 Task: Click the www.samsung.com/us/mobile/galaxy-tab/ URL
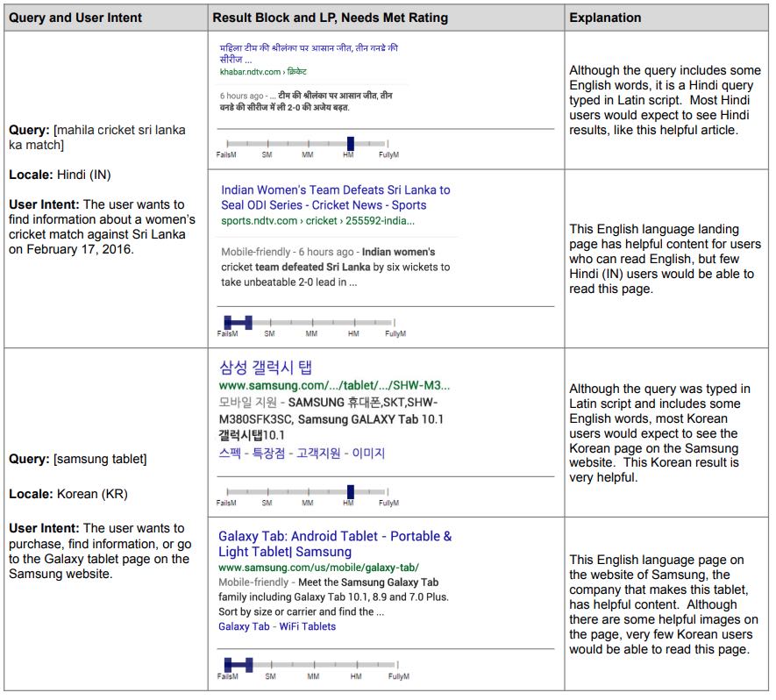point(318,568)
